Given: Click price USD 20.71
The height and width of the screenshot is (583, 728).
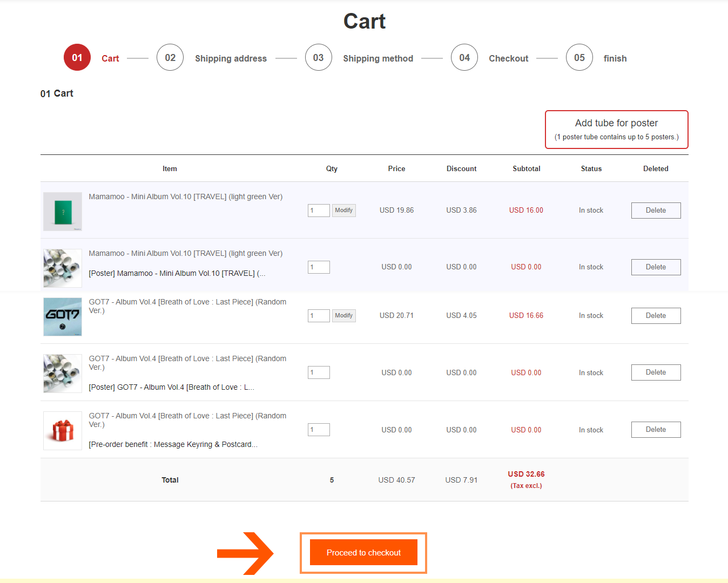Looking at the screenshot, I should pyautogui.click(x=396, y=315).
